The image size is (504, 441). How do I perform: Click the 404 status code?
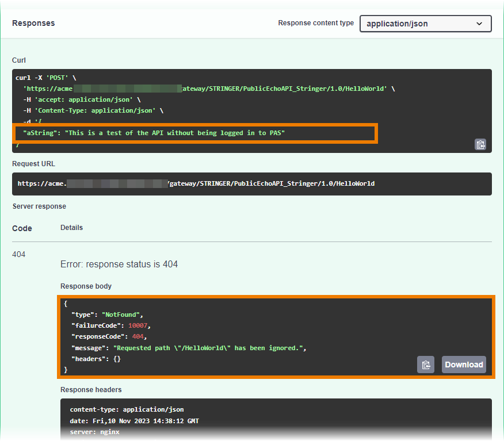(x=19, y=254)
